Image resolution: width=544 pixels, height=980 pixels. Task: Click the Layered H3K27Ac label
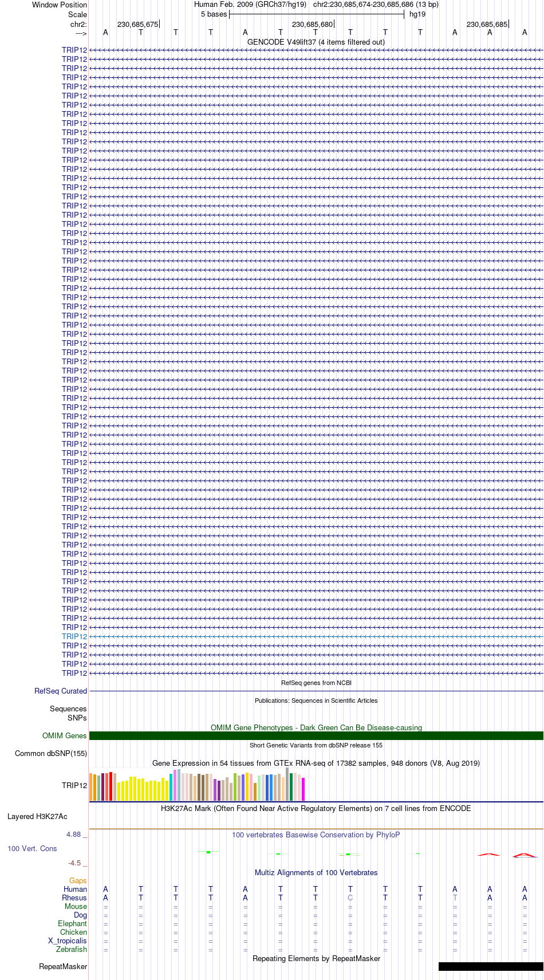[x=37, y=816]
